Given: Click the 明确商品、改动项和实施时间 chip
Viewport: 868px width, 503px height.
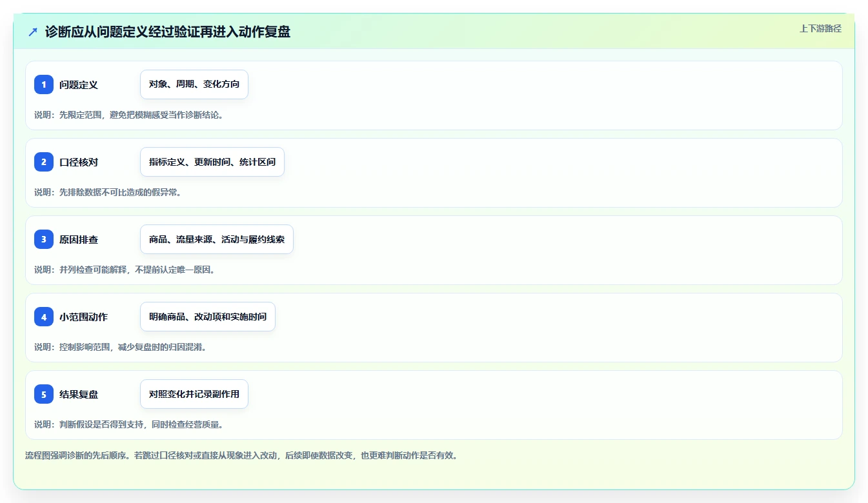Looking at the screenshot, I should coord(208,317).
